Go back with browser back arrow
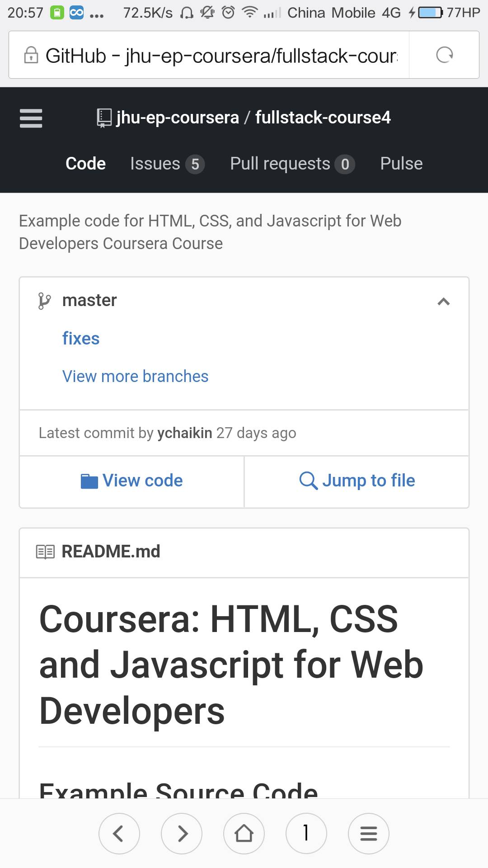 click(119, 833)
